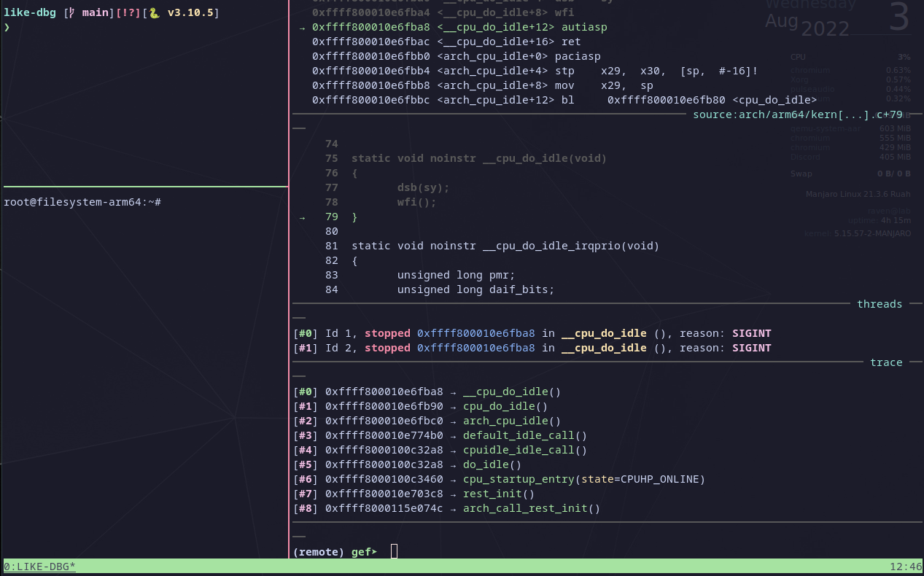
Task: Select trace frame #8 arch_call_rest_init()
Action: [x=447, y=508]
